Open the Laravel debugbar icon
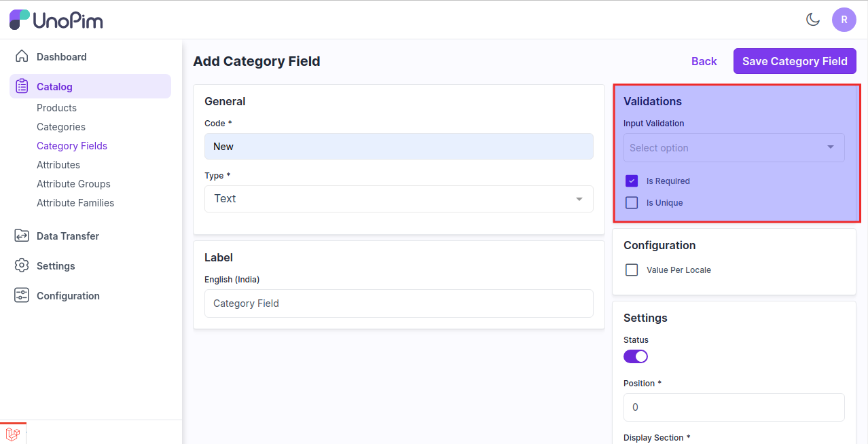This screenshot has width=868, height=444. tap(13, 434)
